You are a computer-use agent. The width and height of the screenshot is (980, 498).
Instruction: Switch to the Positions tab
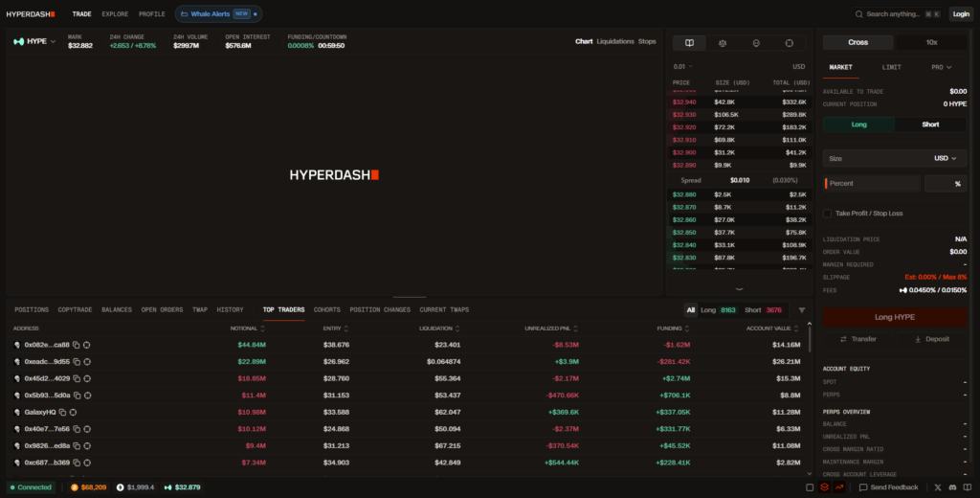[32, 310]
